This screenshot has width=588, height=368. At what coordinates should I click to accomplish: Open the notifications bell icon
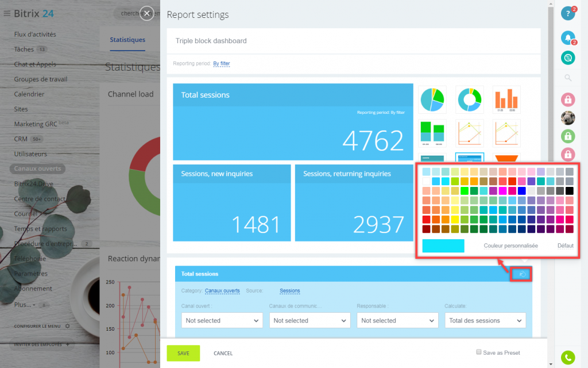point(568,37)
